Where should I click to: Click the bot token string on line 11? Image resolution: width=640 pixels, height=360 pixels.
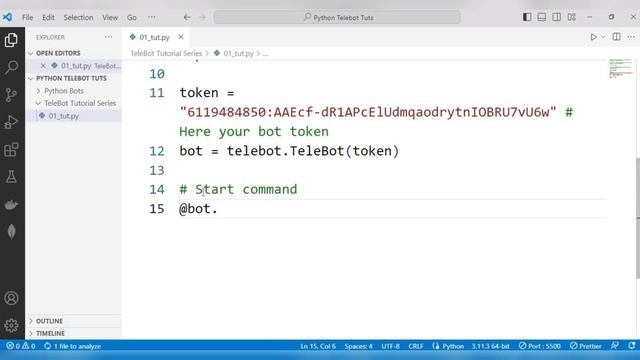tap(368, 112)
